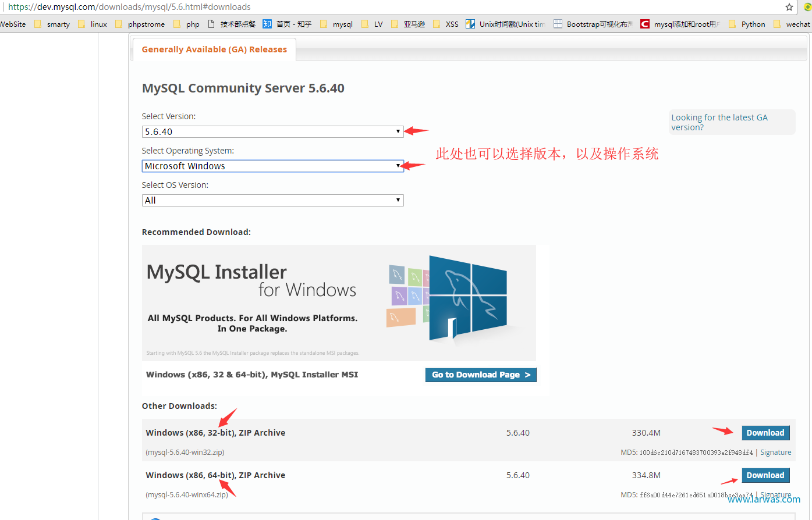Click the Windows MySQL Installer MSI title
Viewport: 812px width, 520px height.
click(252, 375)
